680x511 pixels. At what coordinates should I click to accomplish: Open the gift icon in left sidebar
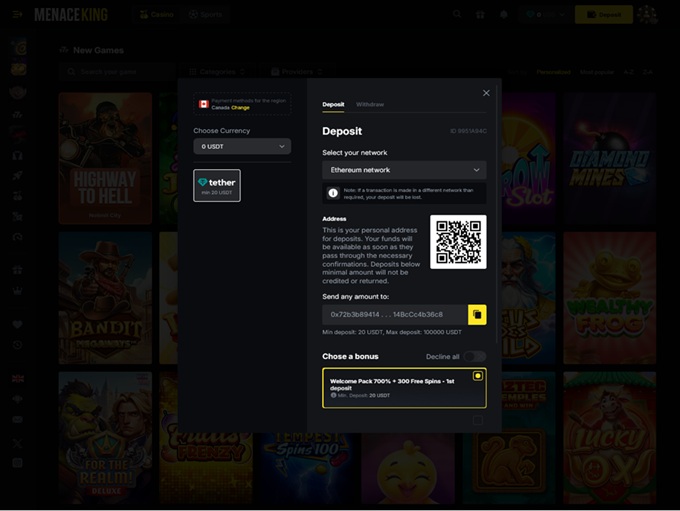click(17, 270)
